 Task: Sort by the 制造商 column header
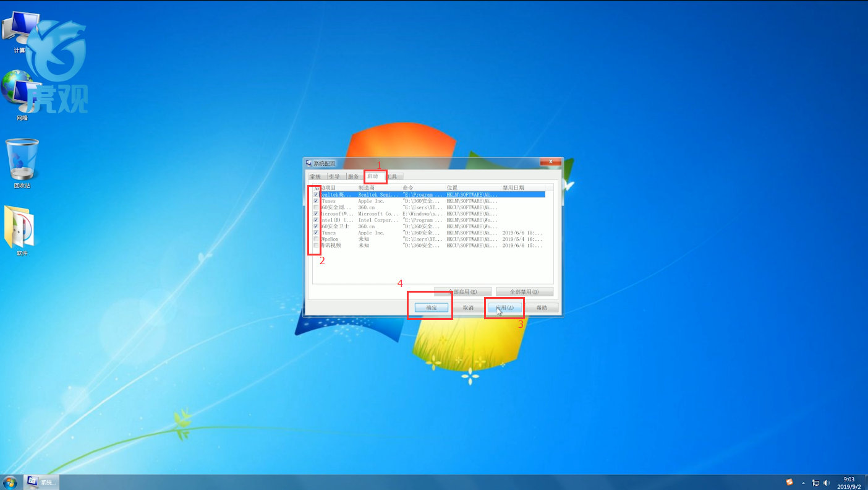click(x=379, y=187)
